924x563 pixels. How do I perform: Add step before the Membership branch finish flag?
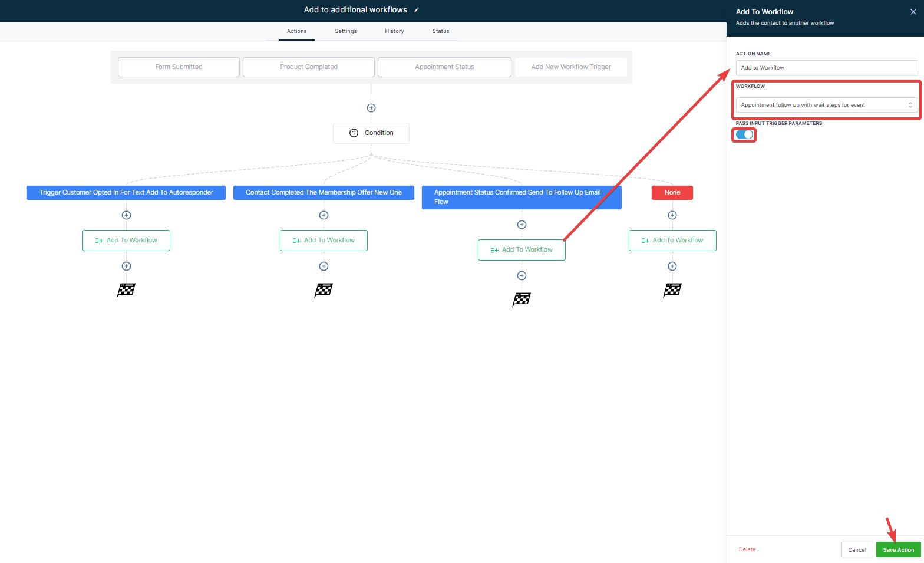pos(324,266)
